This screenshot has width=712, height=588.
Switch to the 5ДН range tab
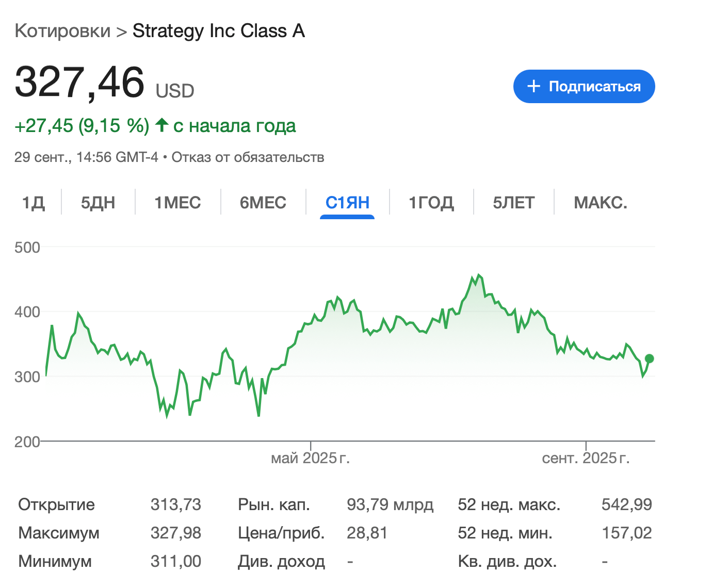tap(98, 203)
